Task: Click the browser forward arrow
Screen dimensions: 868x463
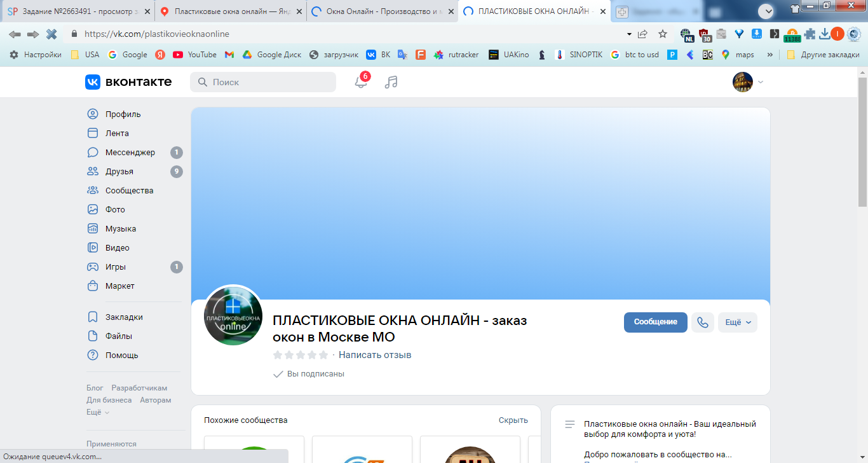Action: (x=33, y=34)
